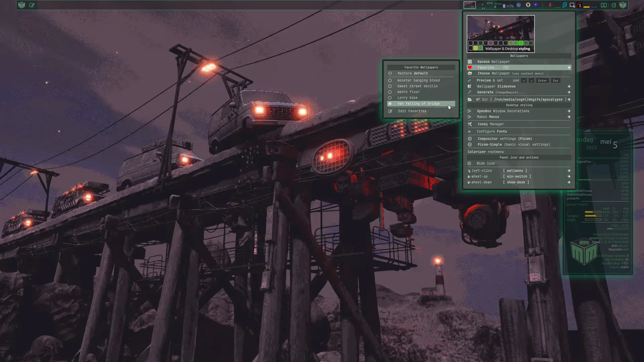Expand the left-click wallmenu action submenu

point(569,171)
